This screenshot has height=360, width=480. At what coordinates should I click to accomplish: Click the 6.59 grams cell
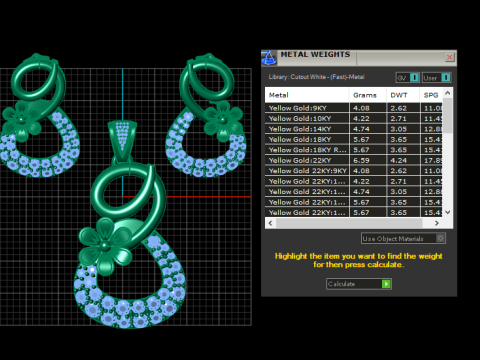(368, 160)
